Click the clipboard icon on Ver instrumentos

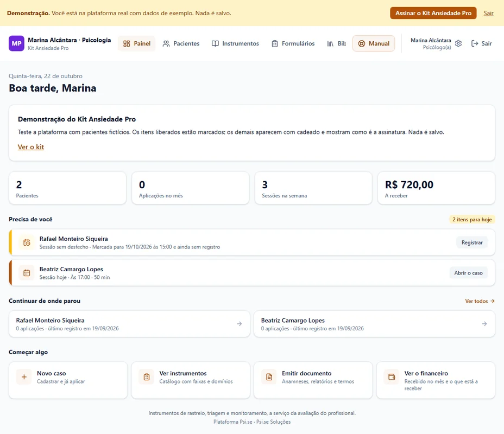coord(147,377)
